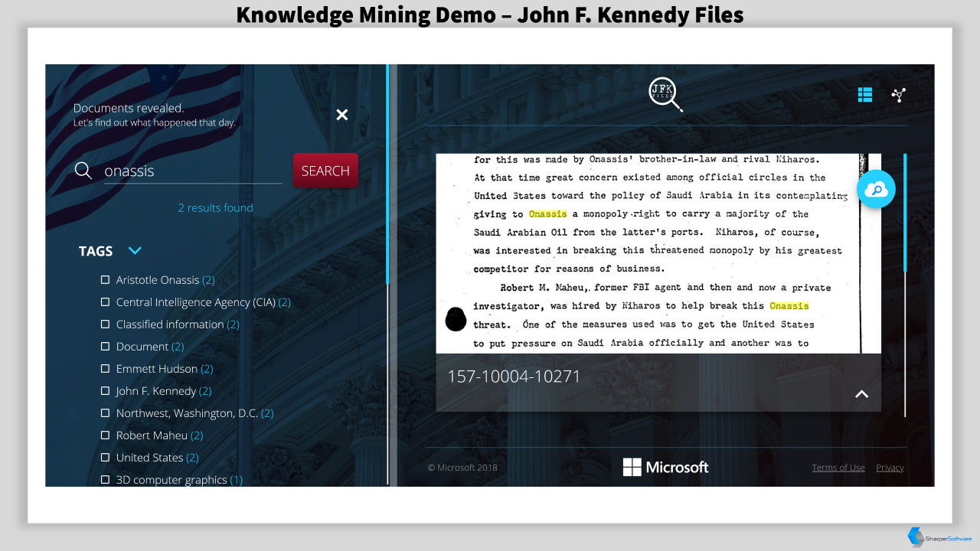The image size is (980, 551).
Task: Close the search panel with the X
Action: coord(342,115)
